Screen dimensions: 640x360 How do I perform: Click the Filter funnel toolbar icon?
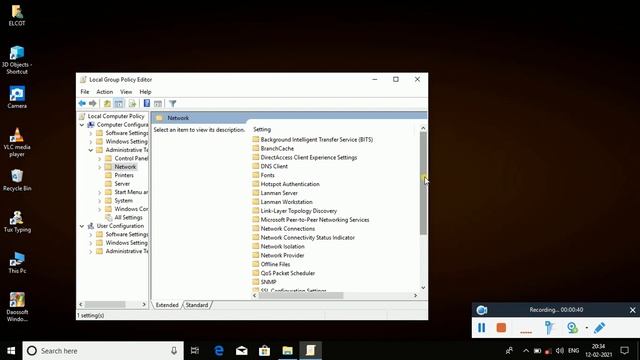[x=173, y=104]
